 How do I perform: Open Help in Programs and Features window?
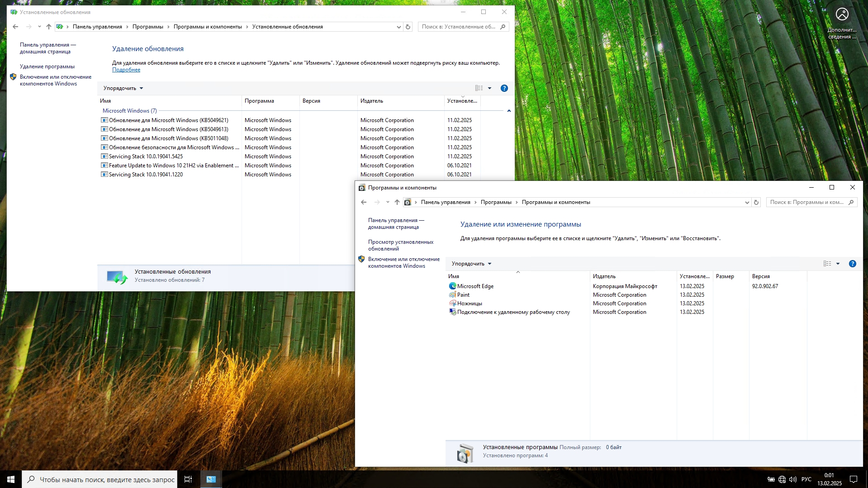tap(853, 264)
